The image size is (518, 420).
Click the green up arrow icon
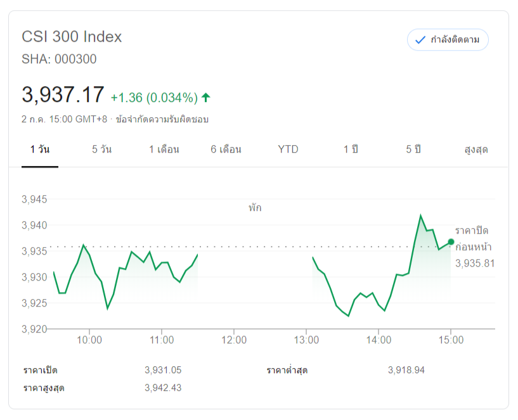(x=205, y=98)
